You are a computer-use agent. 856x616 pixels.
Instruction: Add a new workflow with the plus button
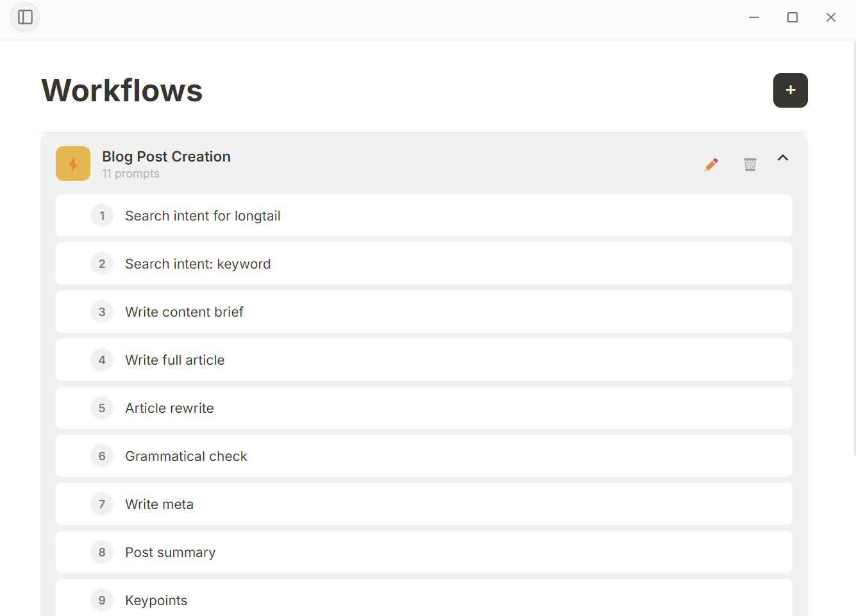click(790, 90)
